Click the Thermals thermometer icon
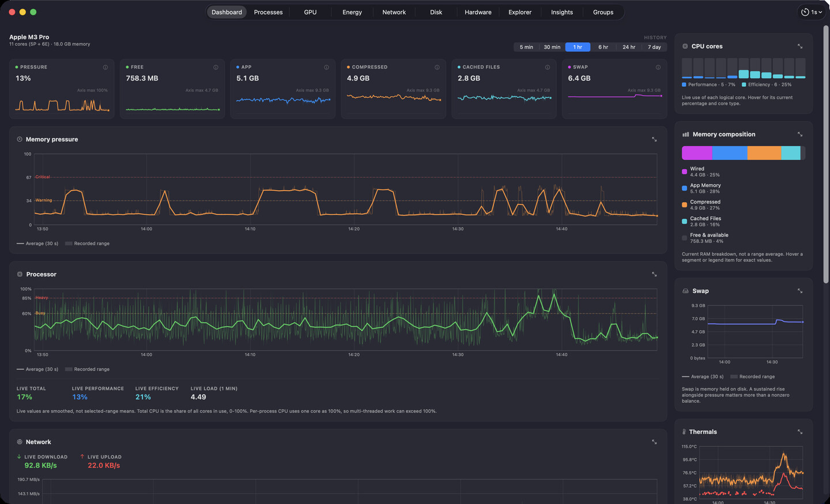 pyautogui.click(x=684, y=431)
